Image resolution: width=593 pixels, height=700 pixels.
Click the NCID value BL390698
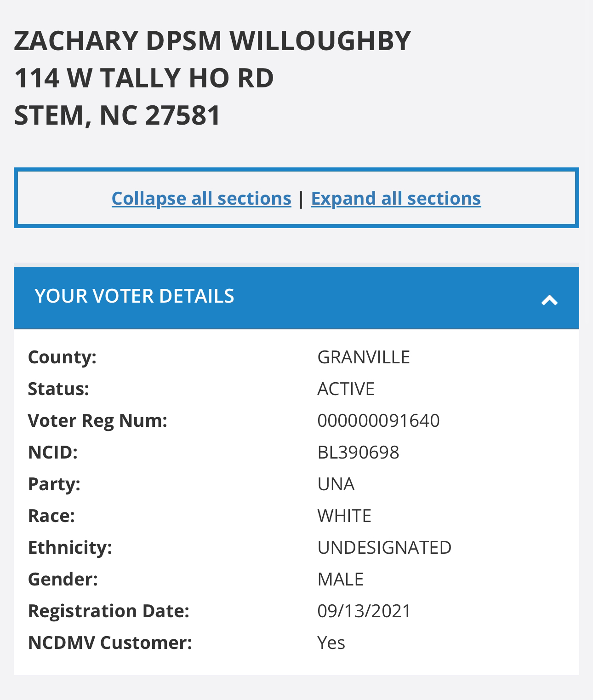358,453
